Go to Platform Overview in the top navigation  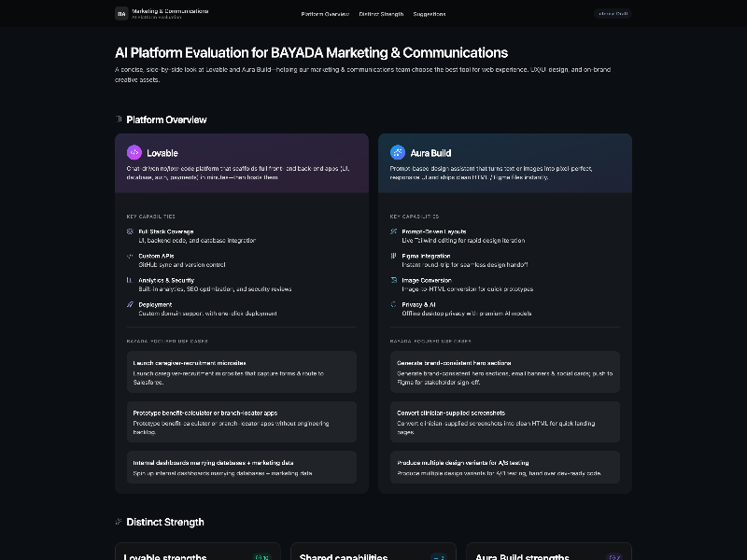325,14
